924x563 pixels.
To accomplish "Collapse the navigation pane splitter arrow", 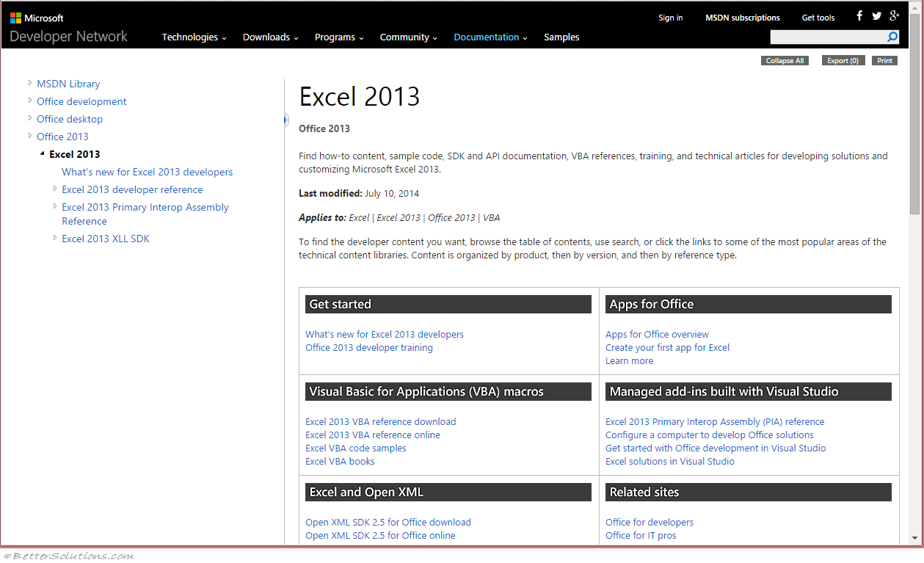I will point(286,120).
